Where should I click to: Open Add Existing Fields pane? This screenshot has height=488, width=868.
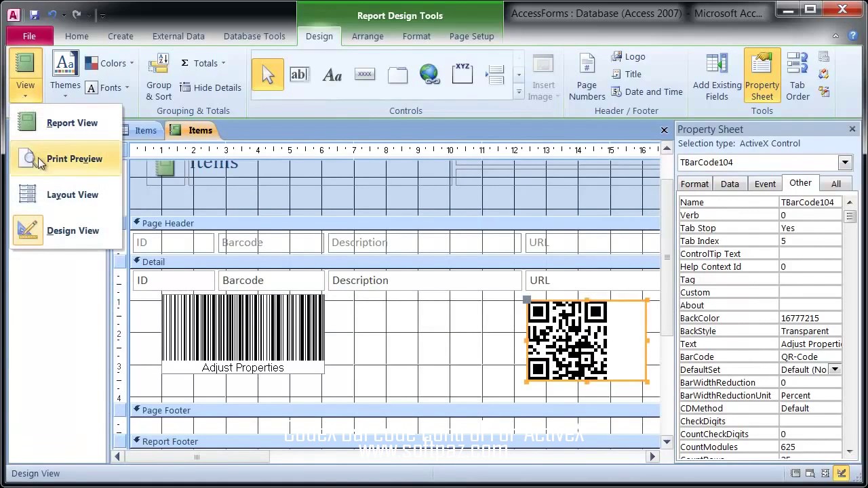[717, 77]
